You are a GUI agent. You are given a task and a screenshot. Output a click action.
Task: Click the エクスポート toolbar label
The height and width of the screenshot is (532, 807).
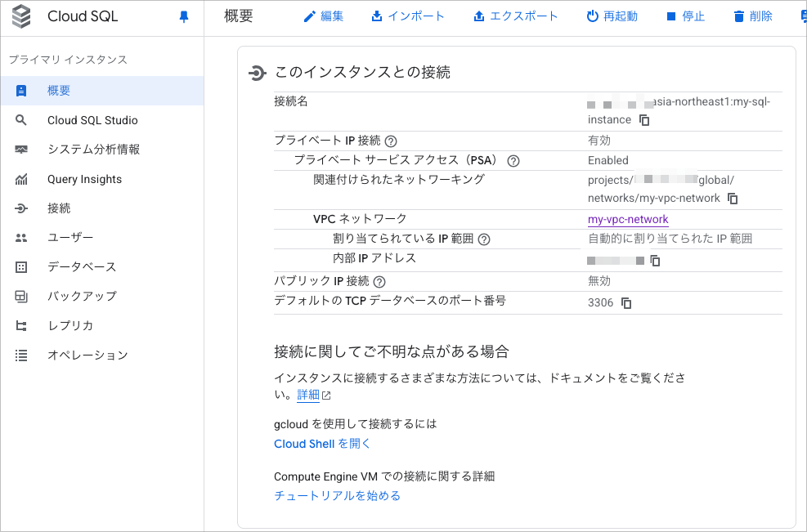tap(523, 16)
